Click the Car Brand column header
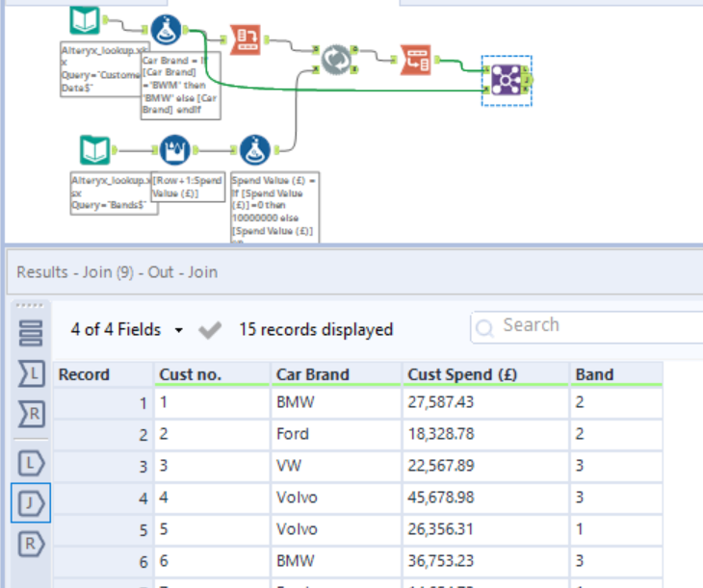 tap(312, 374)
